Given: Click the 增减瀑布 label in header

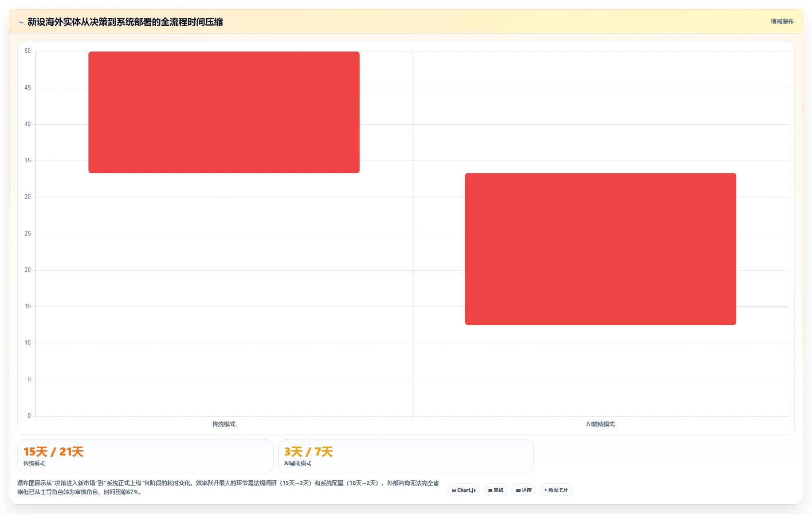Looking at the screenshot, I should tap(782, 21).
